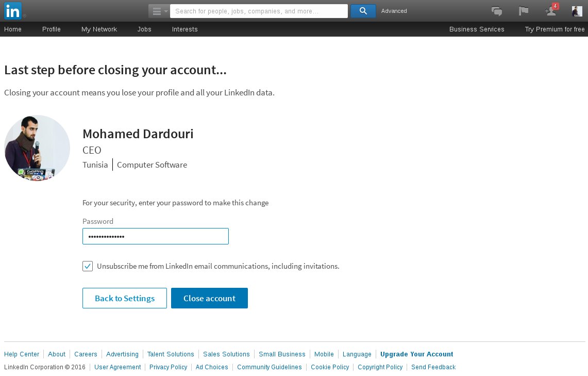Open Advanced search link

point(394,11)
